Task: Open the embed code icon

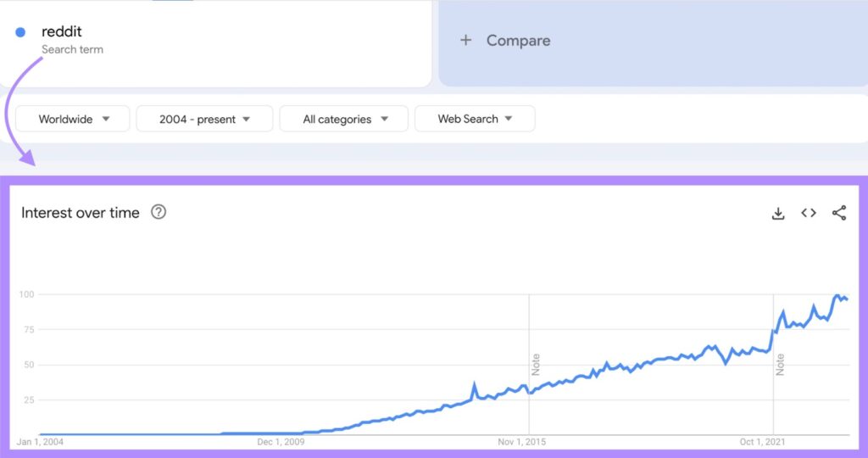Action: pyautogui.click(x=809, y=213)
